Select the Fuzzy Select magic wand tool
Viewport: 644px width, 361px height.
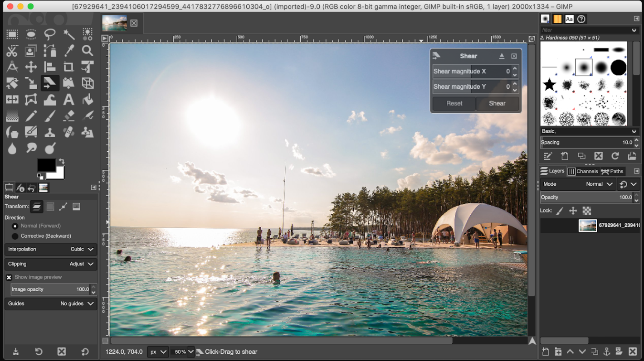tap(68, 34)
